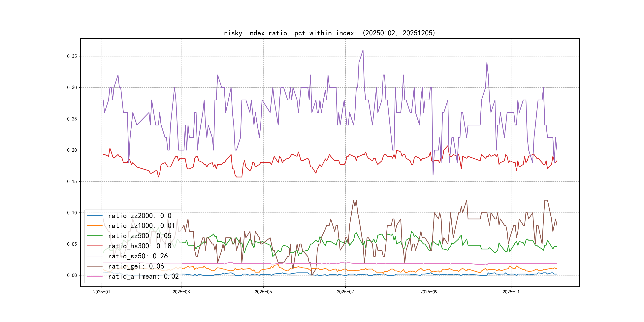Click the 0.15 y-axis tick label

[x=72, y=181]
